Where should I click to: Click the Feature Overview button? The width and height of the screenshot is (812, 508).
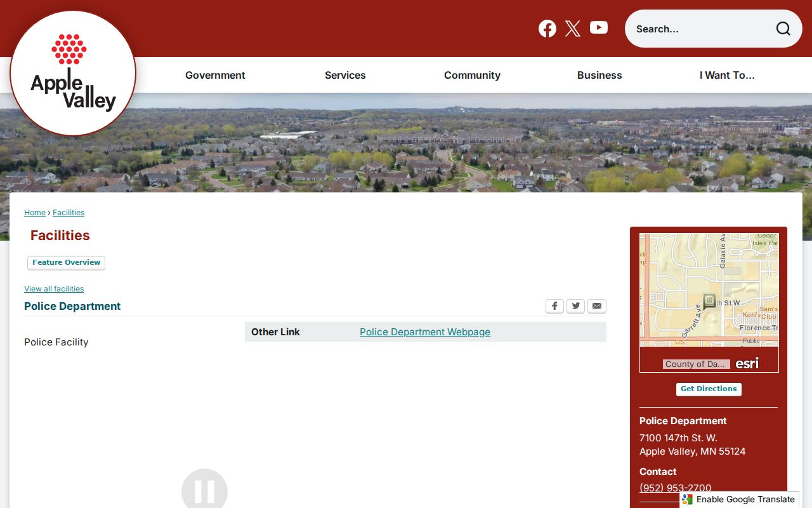[x=66, y=263]
